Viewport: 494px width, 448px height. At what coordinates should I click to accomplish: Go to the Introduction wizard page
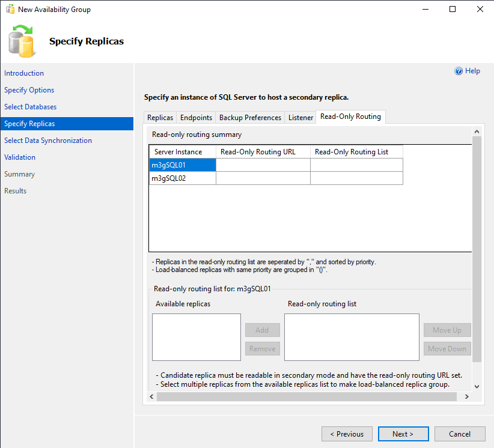tap(24, 73)
